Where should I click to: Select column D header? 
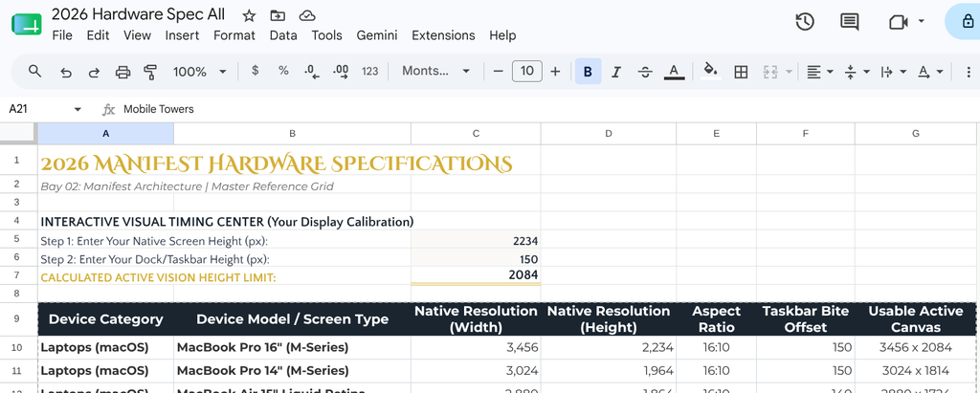point(608,133)
